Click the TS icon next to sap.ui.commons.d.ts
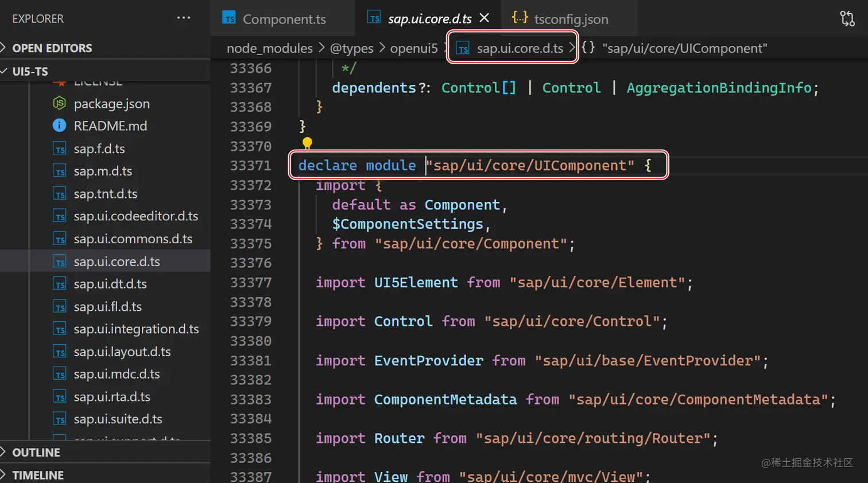The width and height of the screenshot is (868, 483). click(x=60, y=239)
